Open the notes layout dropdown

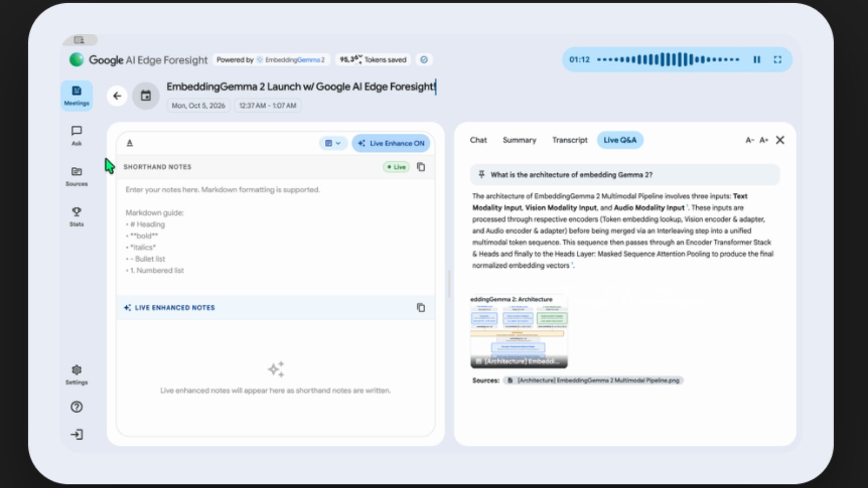[333, 143]
